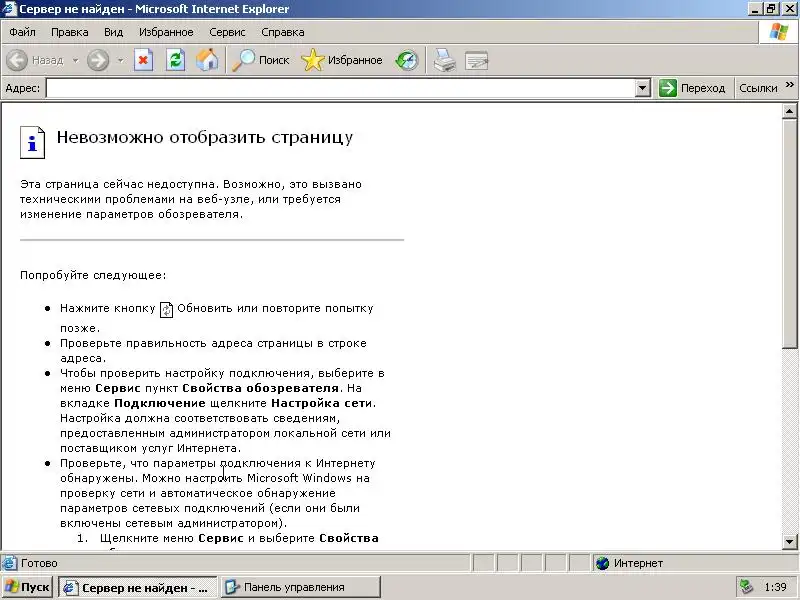
Task: Open the Forward history dropdown arrow
Action: click(120, 60)
